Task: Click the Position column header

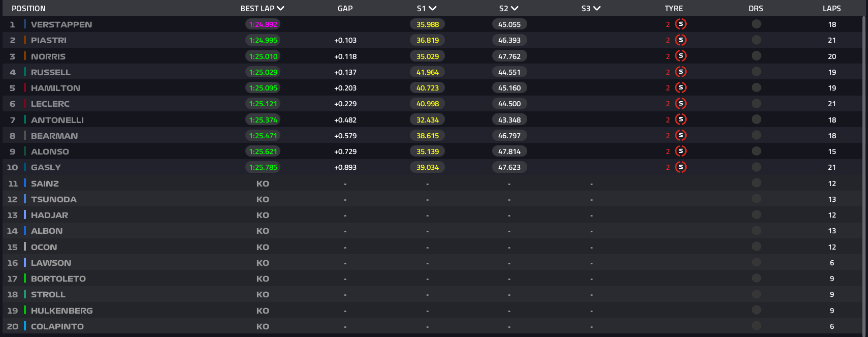Action: click(x=28, y=8)
